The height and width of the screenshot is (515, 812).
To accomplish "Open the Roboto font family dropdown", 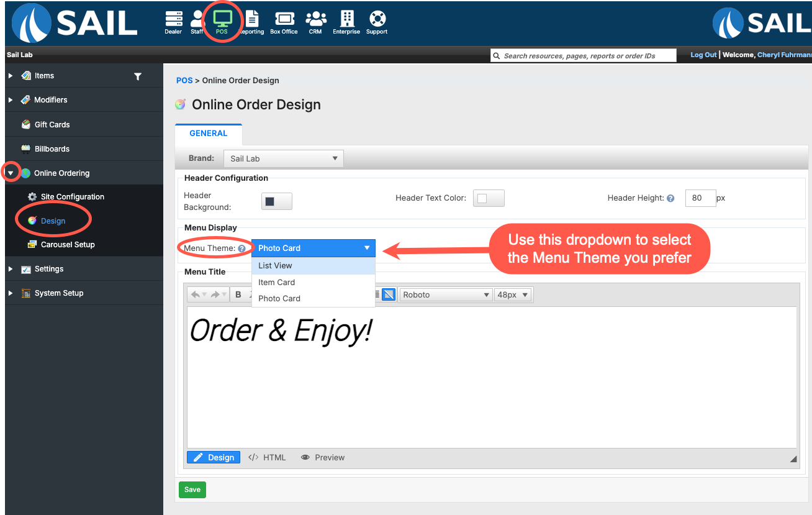I will [x=446, y=294].
